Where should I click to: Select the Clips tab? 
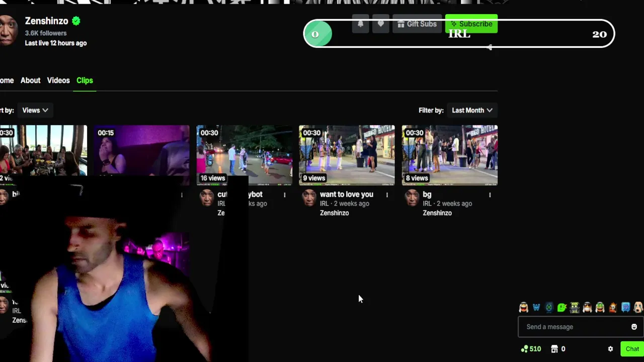click(85, 80)
